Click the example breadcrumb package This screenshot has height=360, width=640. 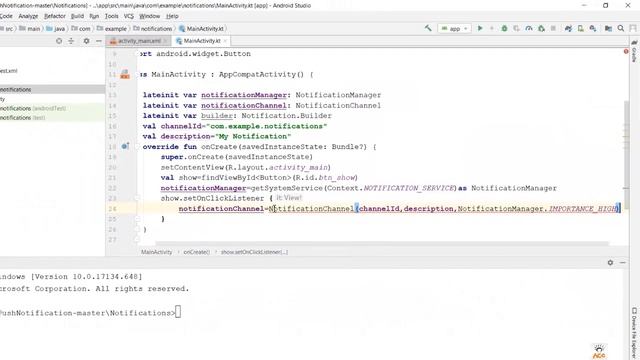click(x=112, y=29)
